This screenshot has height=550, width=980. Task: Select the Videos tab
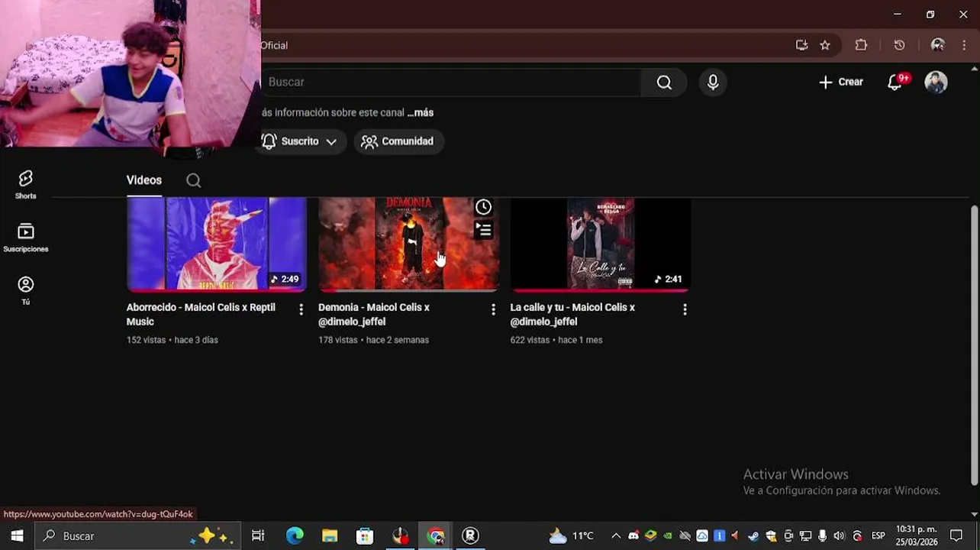coord(144,180)
